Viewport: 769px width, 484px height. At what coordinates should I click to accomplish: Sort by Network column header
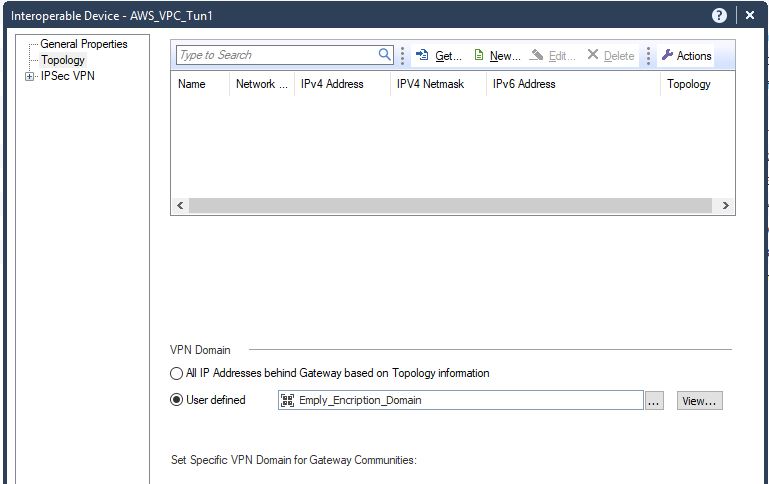pos(261,84)
